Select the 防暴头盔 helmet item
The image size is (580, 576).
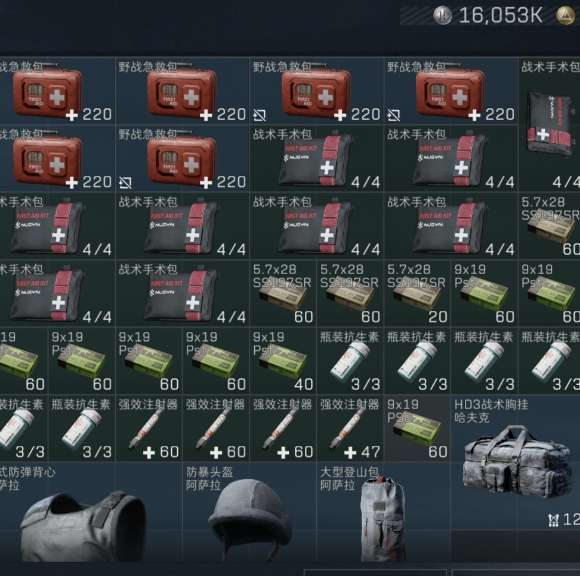point(250,512)
